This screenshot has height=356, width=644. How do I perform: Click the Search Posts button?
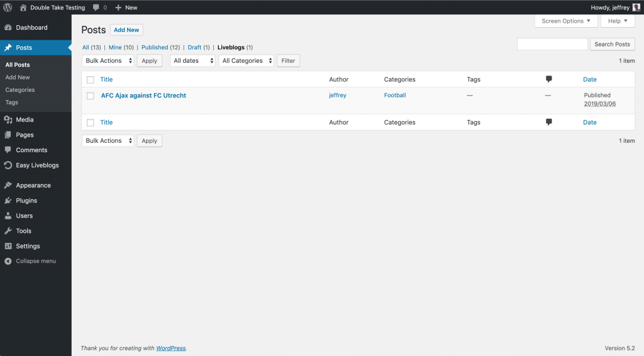(613, 44)
